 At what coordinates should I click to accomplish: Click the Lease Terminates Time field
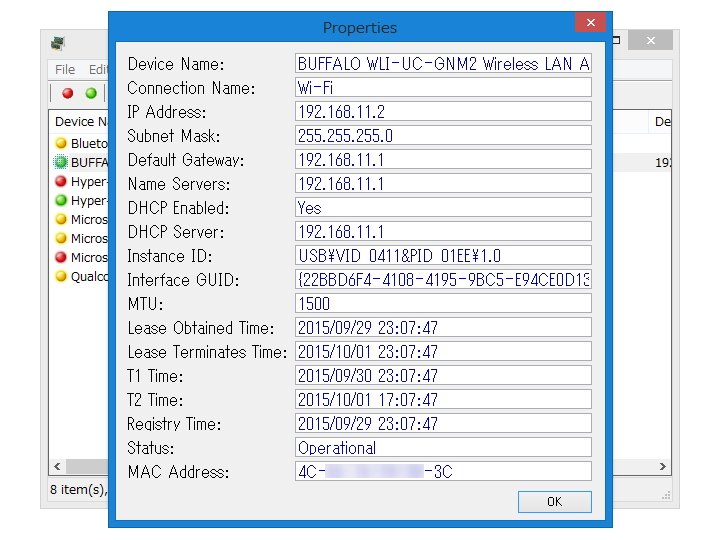(x=443, y=351)
